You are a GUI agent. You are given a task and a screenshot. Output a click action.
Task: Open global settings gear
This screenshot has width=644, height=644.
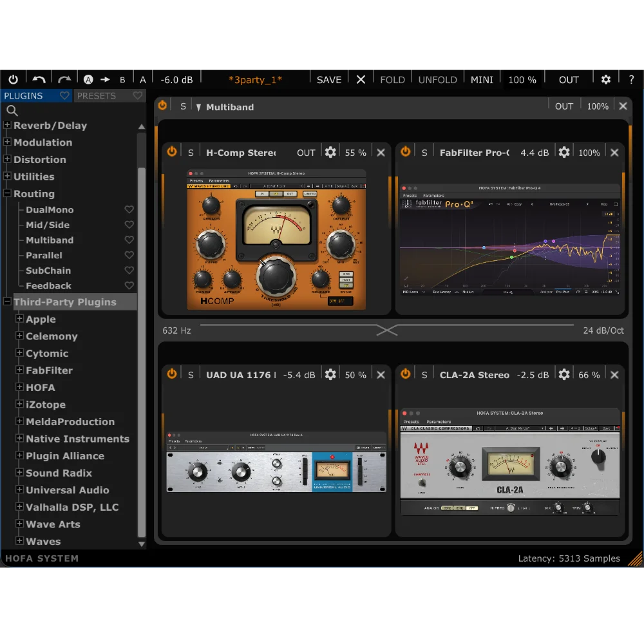(x=606, y=79)
